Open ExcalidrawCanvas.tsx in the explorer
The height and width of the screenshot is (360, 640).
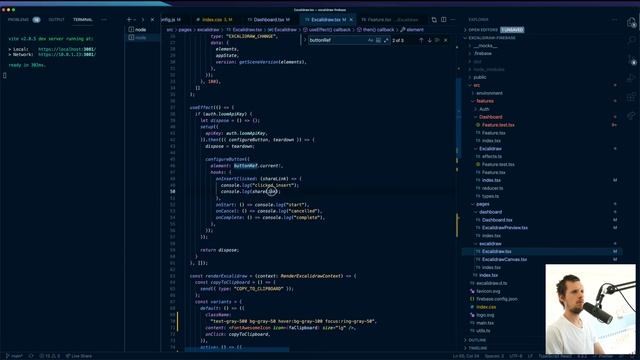(x=504, y=259)
